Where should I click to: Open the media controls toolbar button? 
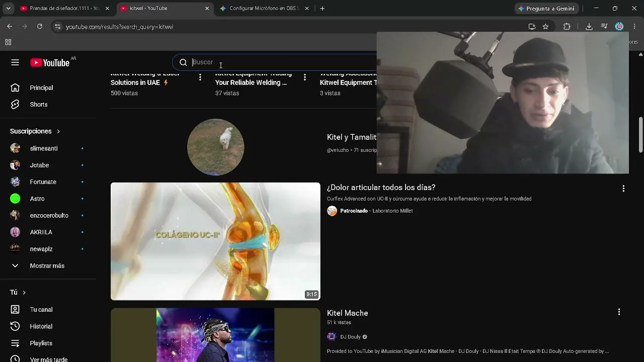coord(604,27)
